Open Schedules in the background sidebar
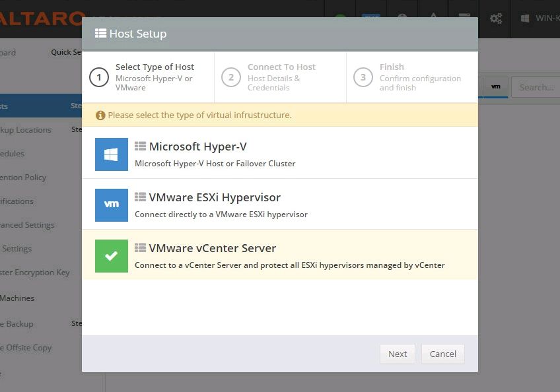The width and height of the screenshot is (560, 392). pos(12,154)
